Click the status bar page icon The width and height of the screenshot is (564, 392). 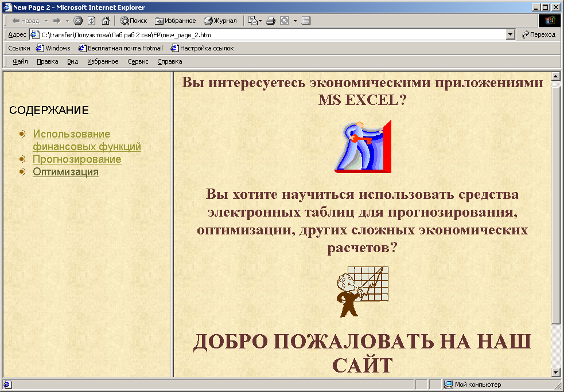click(7, 385)
